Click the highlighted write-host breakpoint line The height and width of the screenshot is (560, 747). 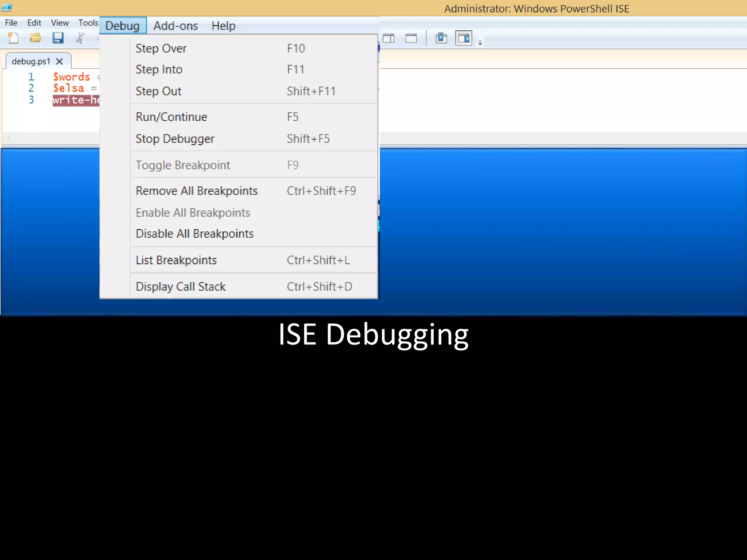point(76,100)
